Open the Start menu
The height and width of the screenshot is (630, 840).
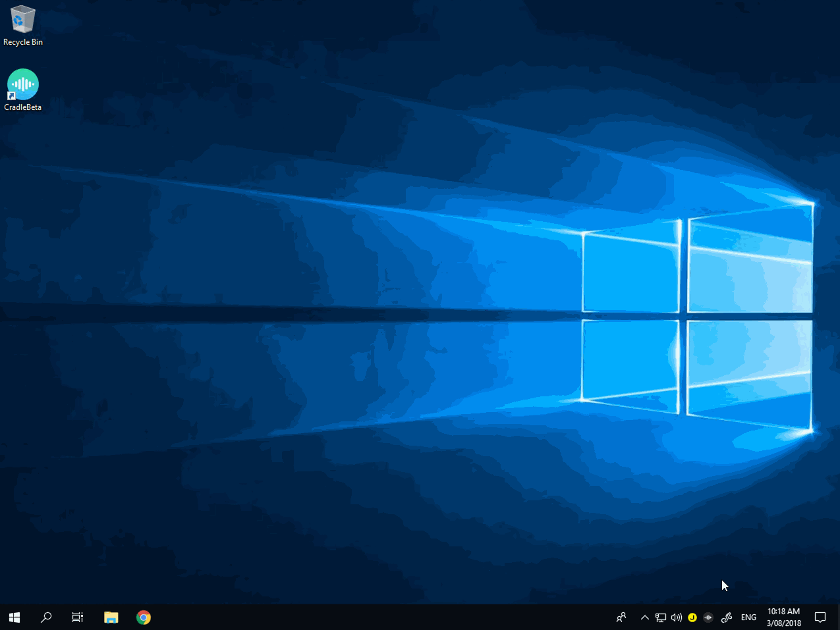14,617
